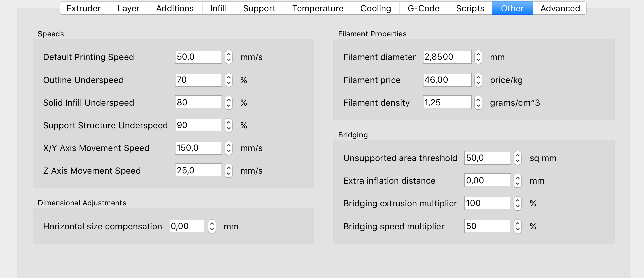Click the Support Structure Underspeed field
Image resolution: width=644 pixels, height=278 pixels.
pyautogui.click(x=198, y=125)
